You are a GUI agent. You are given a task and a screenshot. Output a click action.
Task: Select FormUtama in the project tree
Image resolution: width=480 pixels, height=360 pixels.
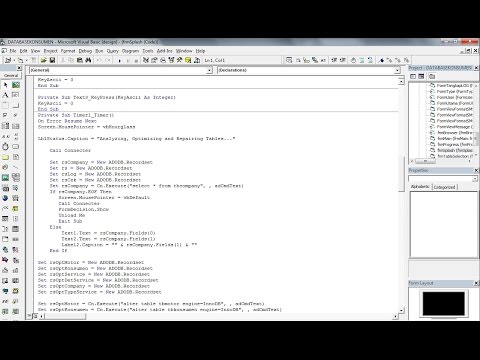451,103
